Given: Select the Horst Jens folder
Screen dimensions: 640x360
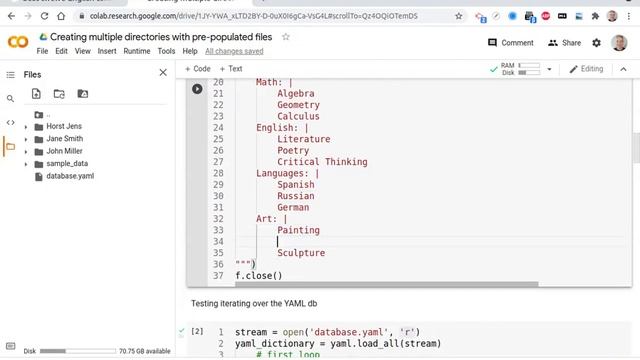Looking at the screenshot, I should click(x=64, y=126).
